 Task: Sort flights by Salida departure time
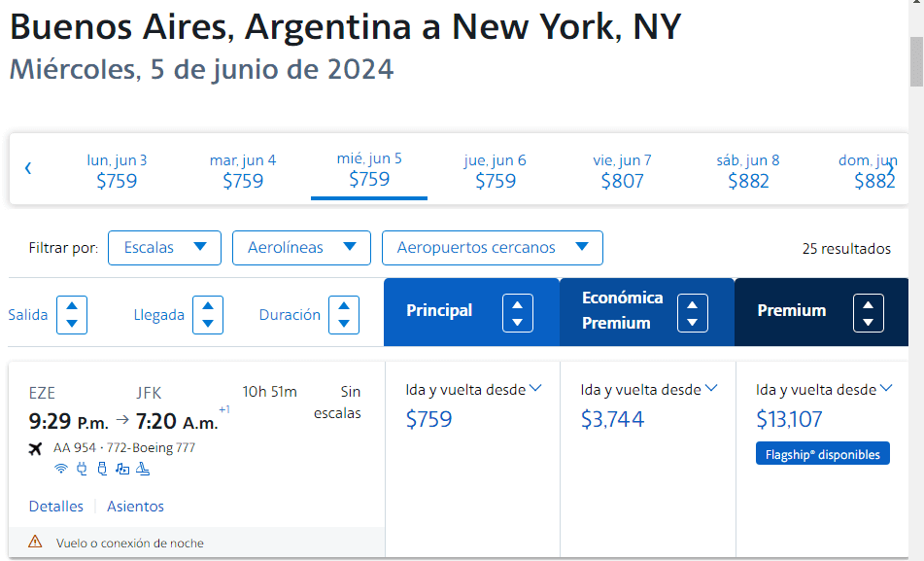72,315
